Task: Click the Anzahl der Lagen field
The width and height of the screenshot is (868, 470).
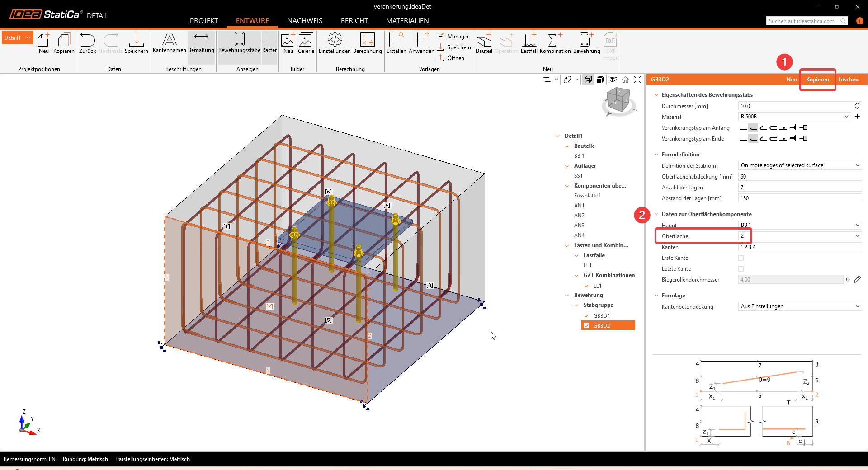Action: 799,188
